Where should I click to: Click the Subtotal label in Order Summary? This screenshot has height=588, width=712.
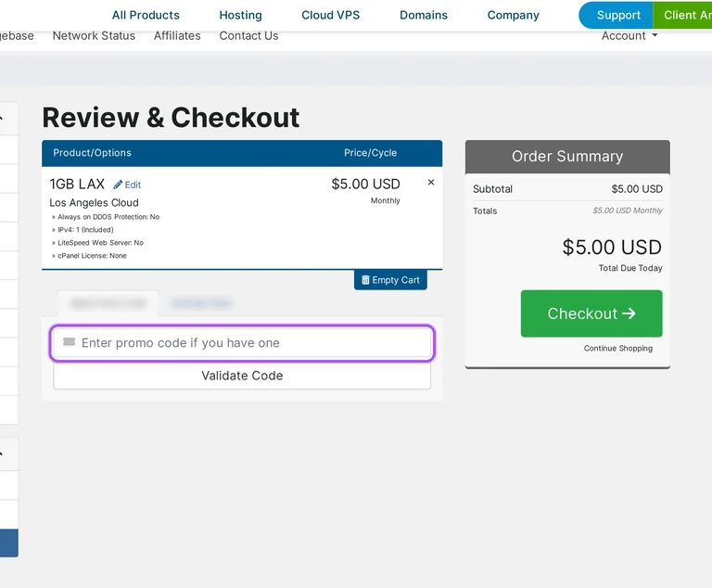click(492, 189)
